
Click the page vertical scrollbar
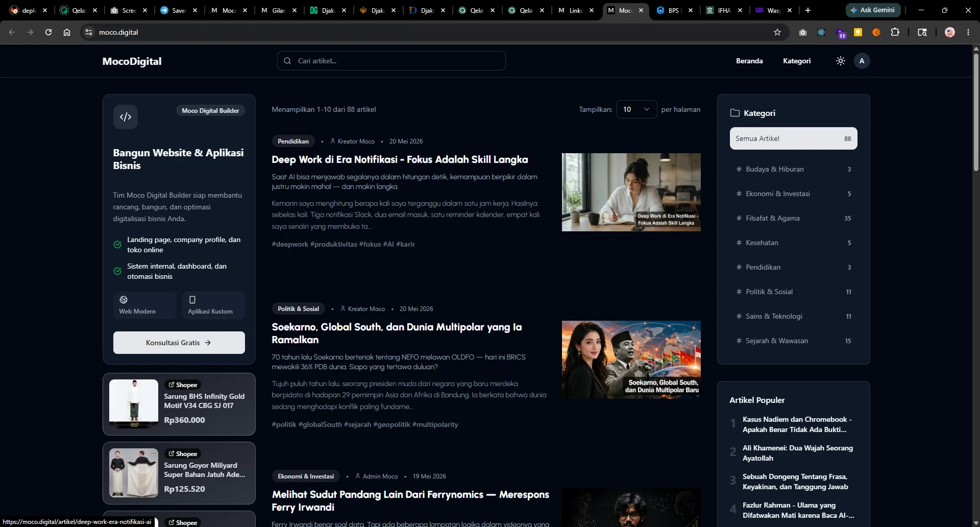point(976,112)
